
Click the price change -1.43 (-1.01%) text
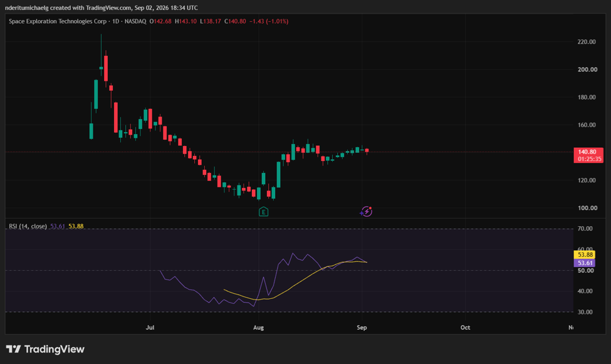click(269, 21)
